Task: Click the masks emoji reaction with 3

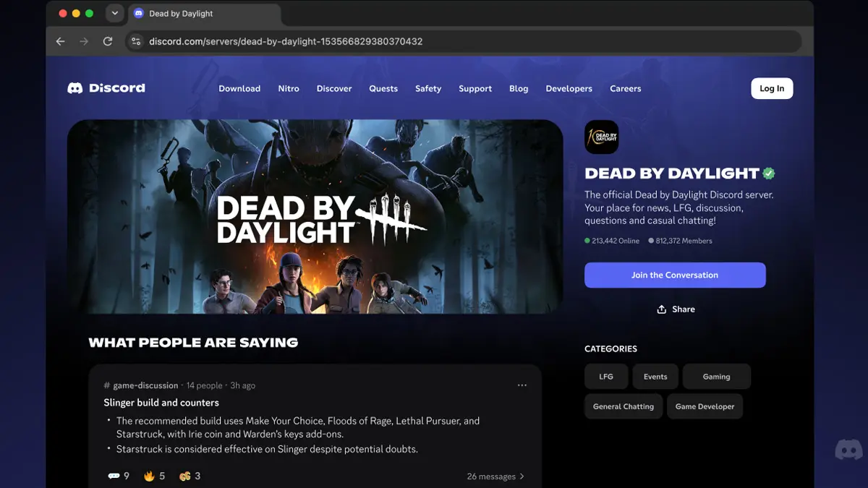Action: (190, 476)
